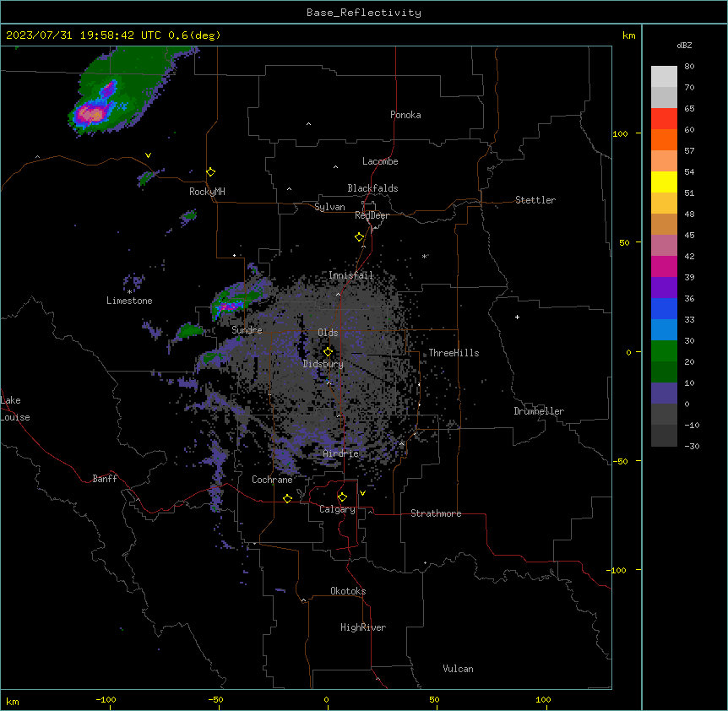Click the Calgary city label

pos(338,509)
